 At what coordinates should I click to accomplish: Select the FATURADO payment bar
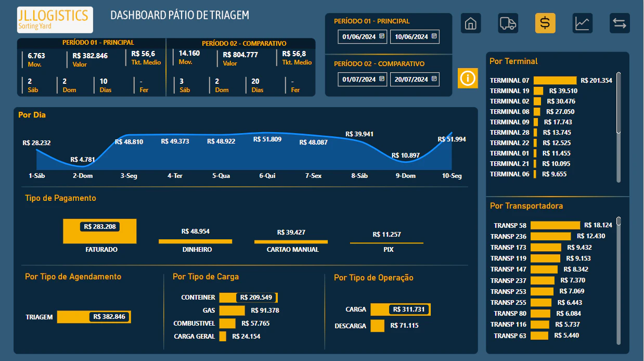(x=100, y=231)
